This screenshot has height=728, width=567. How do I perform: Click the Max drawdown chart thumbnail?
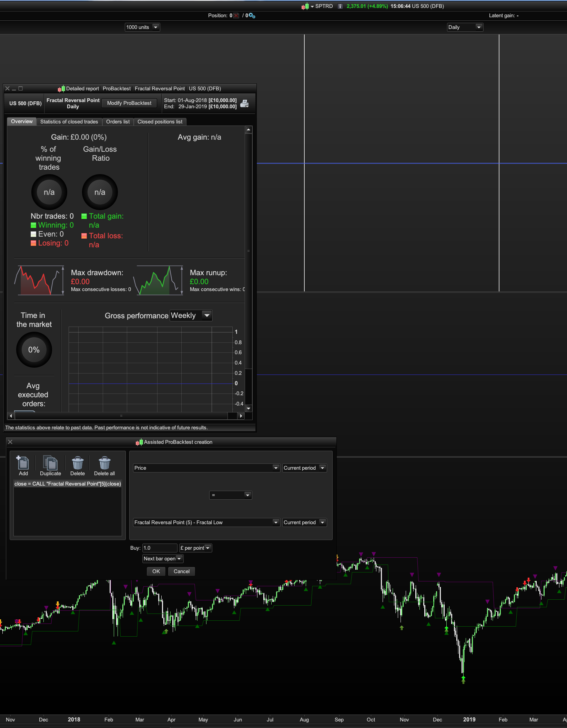pyautogui.click(x=39, y=280)
